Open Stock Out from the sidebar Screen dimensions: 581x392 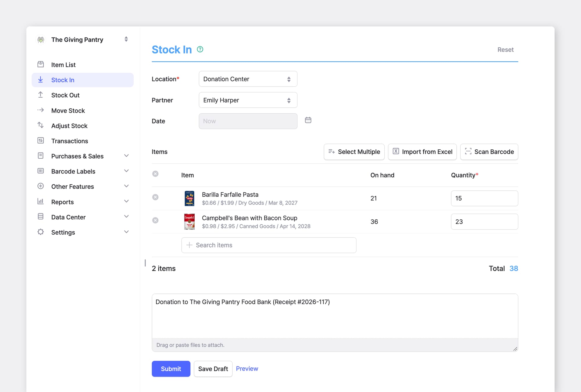[83, 95]
